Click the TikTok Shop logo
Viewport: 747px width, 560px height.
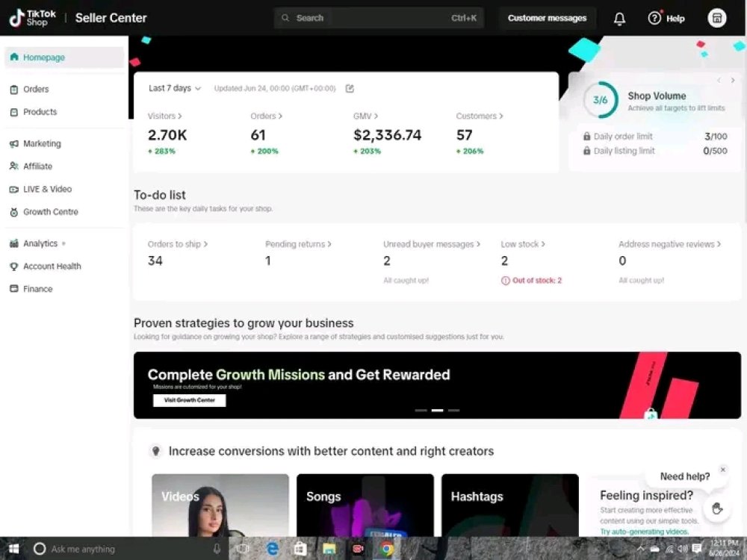tap(32, 18)
